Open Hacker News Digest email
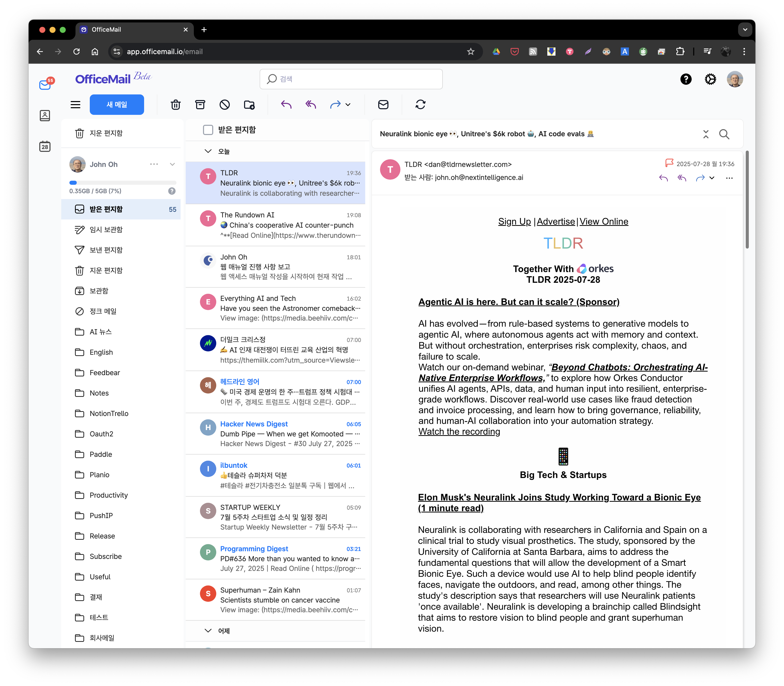The image size is (784, 686). tap(275, 434)
